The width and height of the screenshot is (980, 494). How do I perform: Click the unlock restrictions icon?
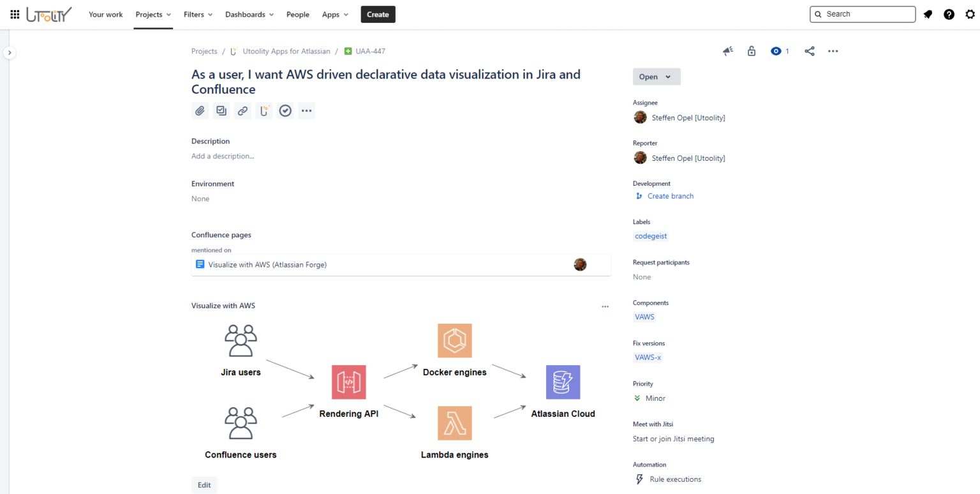(752, 50)
